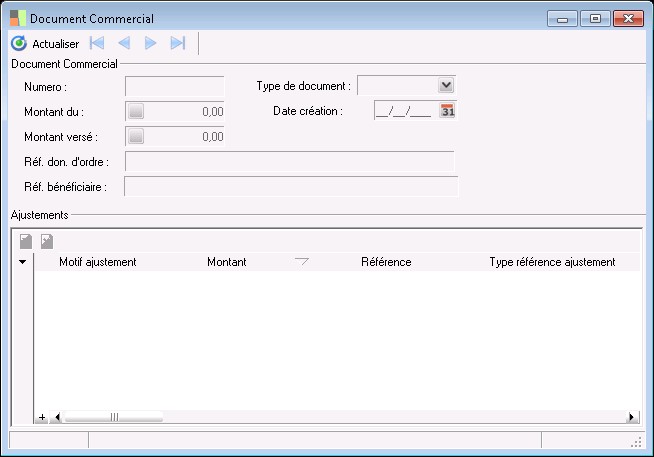The height and width of the screenshot is (457, 654).
Task: Click the window resize grip in status bar
Action: pos(636,442)
